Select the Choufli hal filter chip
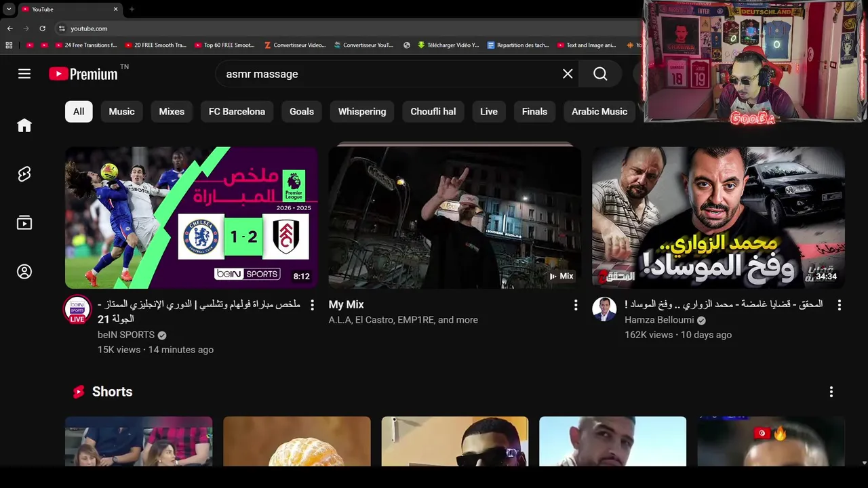 click(433, 112)
